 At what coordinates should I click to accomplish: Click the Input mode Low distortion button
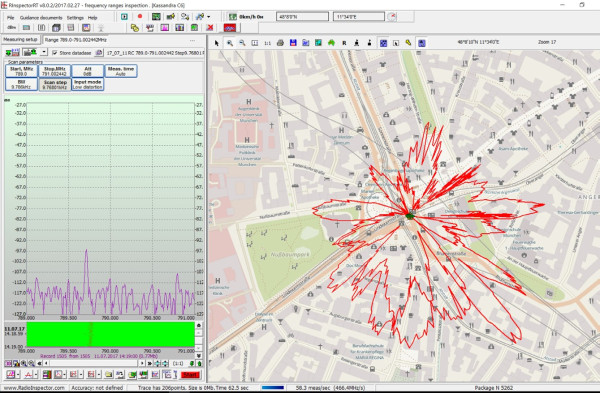pos(88,85)
